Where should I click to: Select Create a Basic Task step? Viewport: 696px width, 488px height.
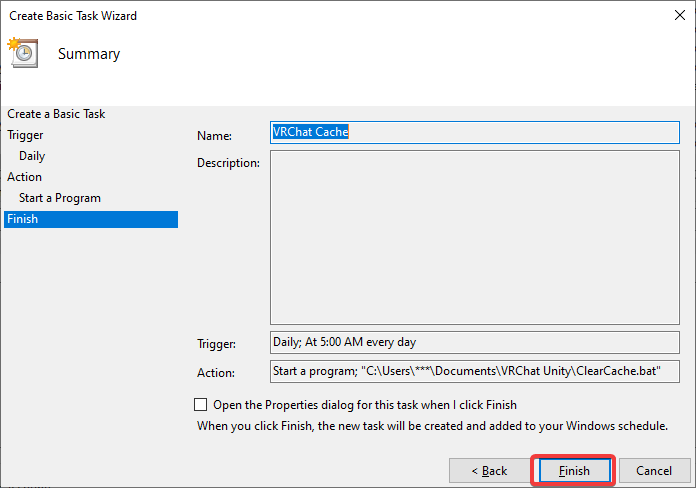point(56,114)
